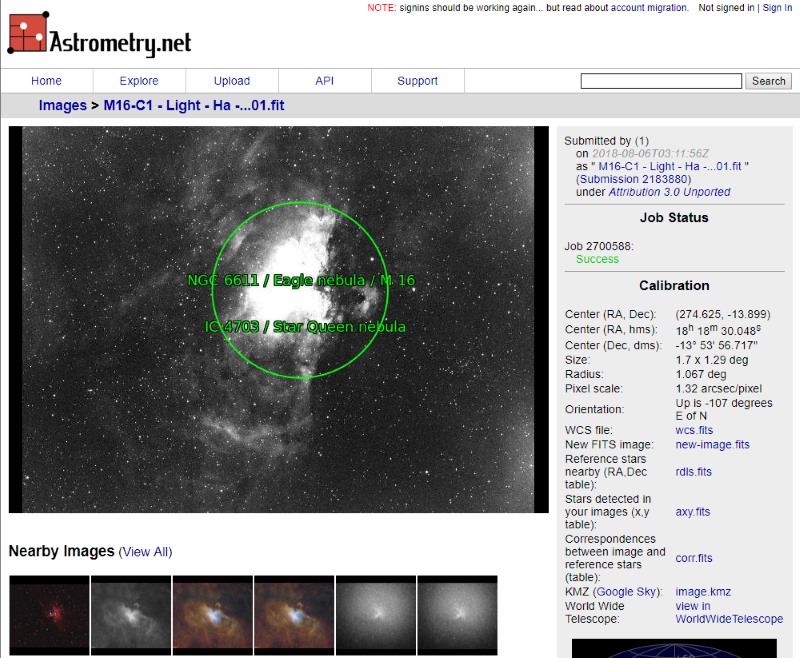Open the red nebula nearby thumbnail

[49, 616]
